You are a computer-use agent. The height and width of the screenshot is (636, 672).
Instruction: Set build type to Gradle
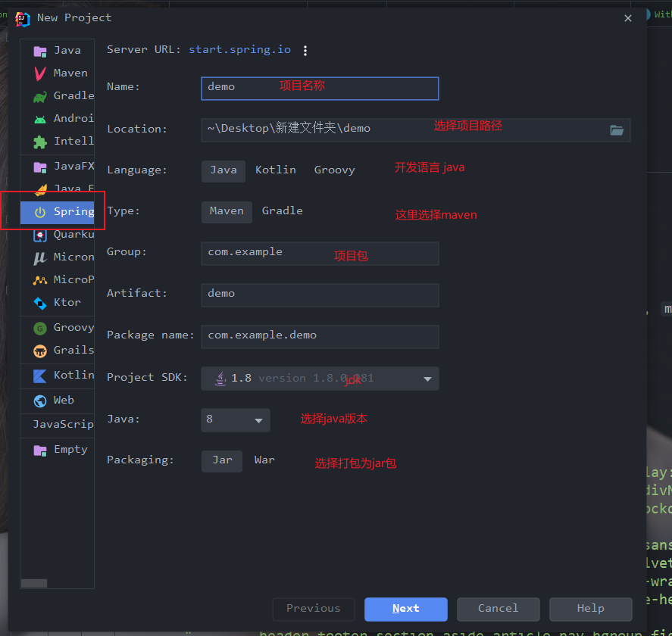pyautogui.click(x=282, y=211)
